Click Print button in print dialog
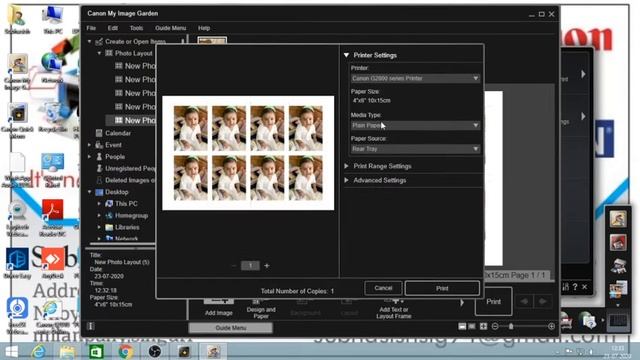The image size is (640, 360). point(442,288)
